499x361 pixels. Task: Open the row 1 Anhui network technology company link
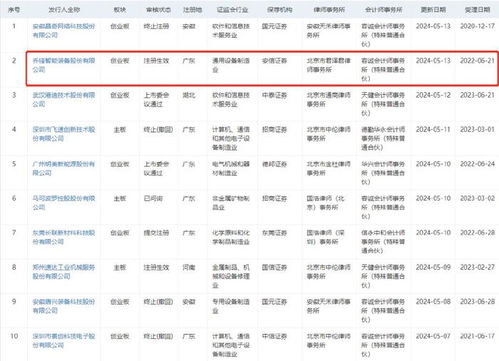[x=64, y=31]
